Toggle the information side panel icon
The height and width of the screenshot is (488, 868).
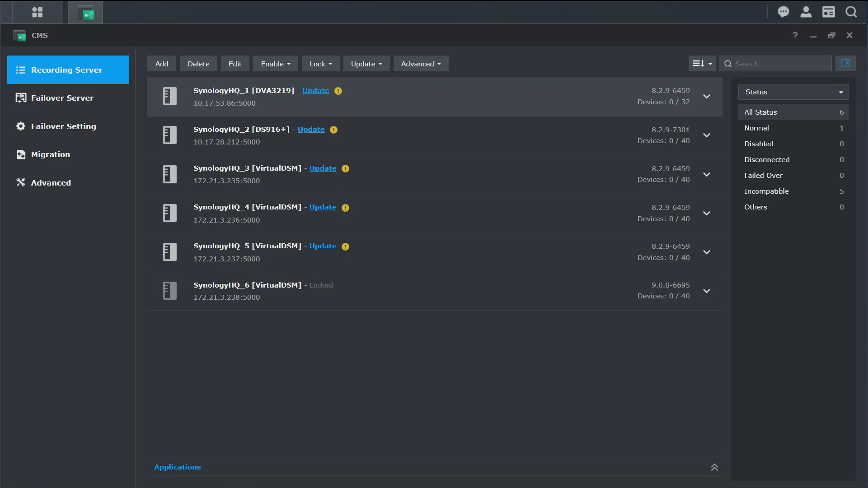pyautogui.click(x=845, y=64)
